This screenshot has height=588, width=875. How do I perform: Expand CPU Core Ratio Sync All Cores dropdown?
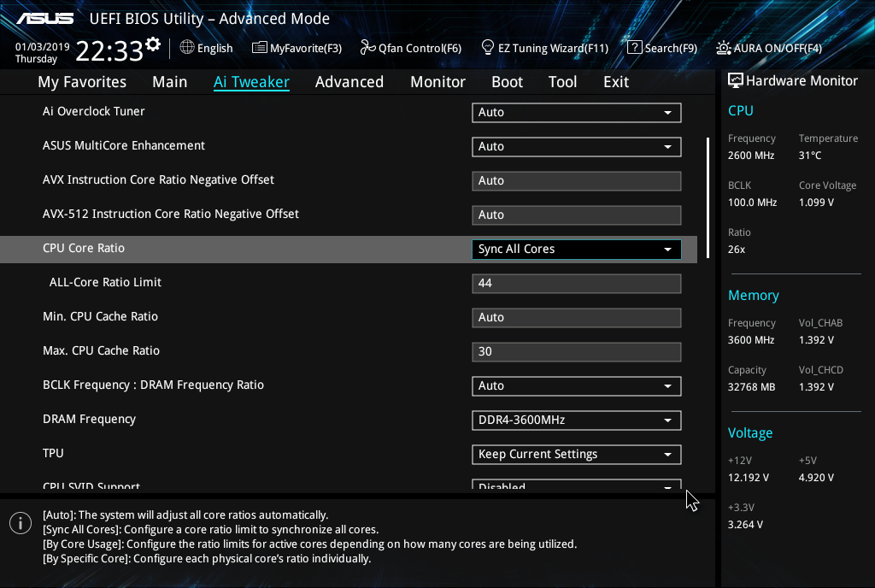577,250
